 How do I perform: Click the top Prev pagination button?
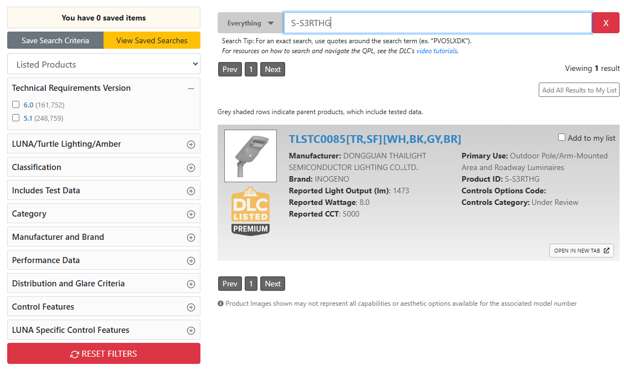tap(230, 69)
